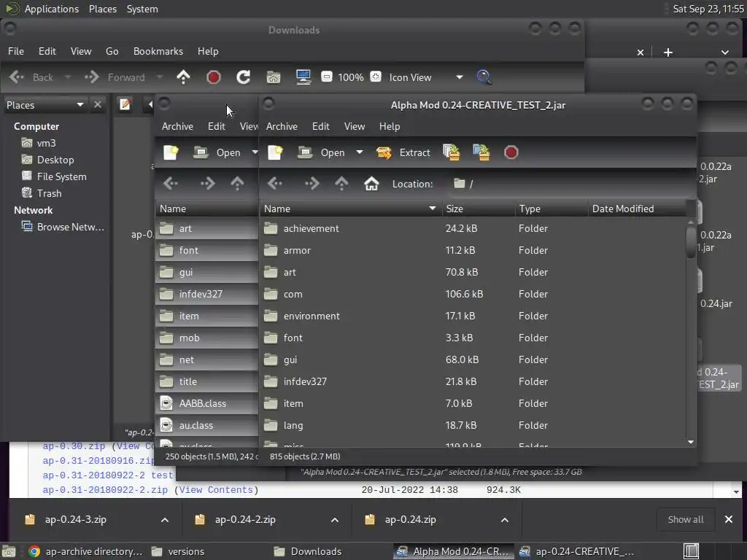The height and width of the screenshot is (560, 747).
Task: Open the Open button in Alpha Mod archive toolbar
Action: coord(321,152)
